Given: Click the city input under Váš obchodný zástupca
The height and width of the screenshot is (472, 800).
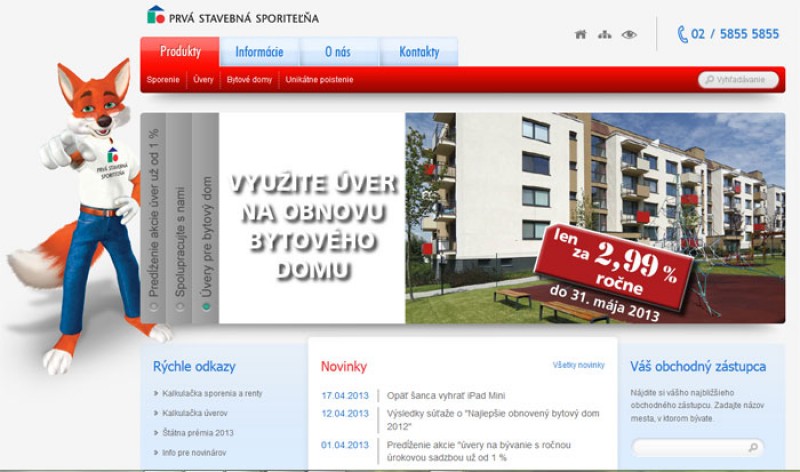Looking at the screenshot, I should pyautogui.click(x=697, y=448).
